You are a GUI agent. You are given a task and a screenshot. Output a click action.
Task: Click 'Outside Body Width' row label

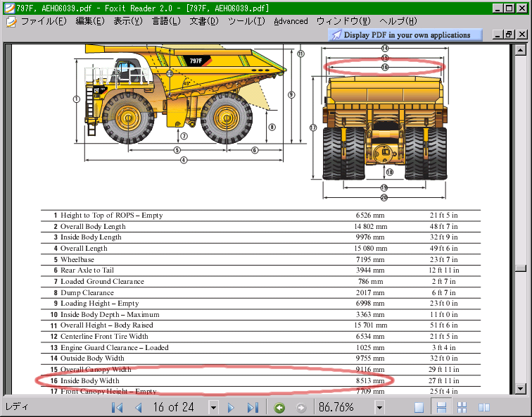tap(92, 359)
